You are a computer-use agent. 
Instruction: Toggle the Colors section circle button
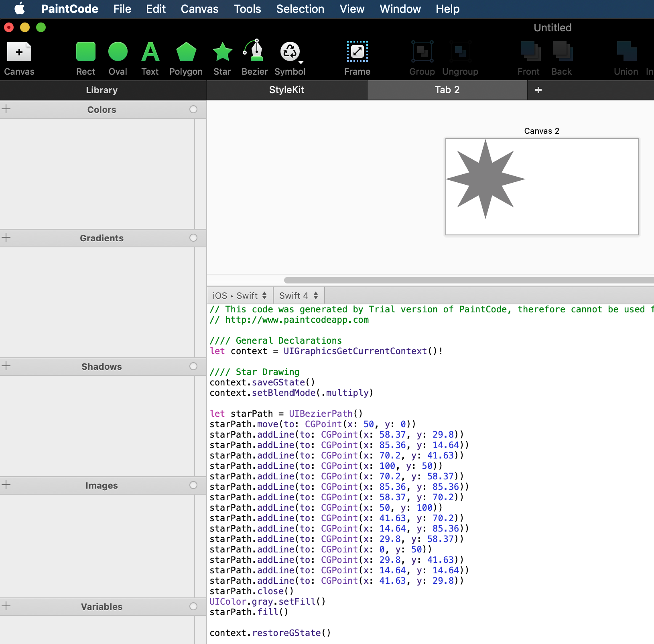pos(193,109)
